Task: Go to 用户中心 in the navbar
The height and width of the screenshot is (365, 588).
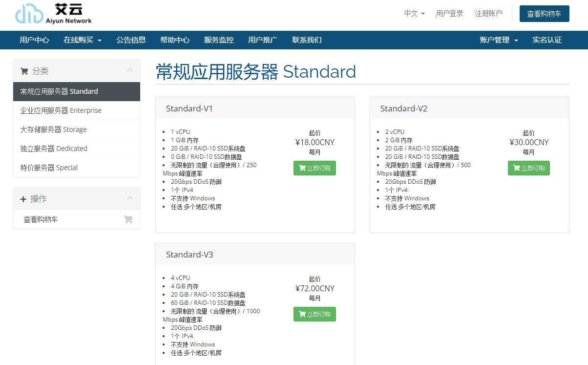Action: coord(34,40)
